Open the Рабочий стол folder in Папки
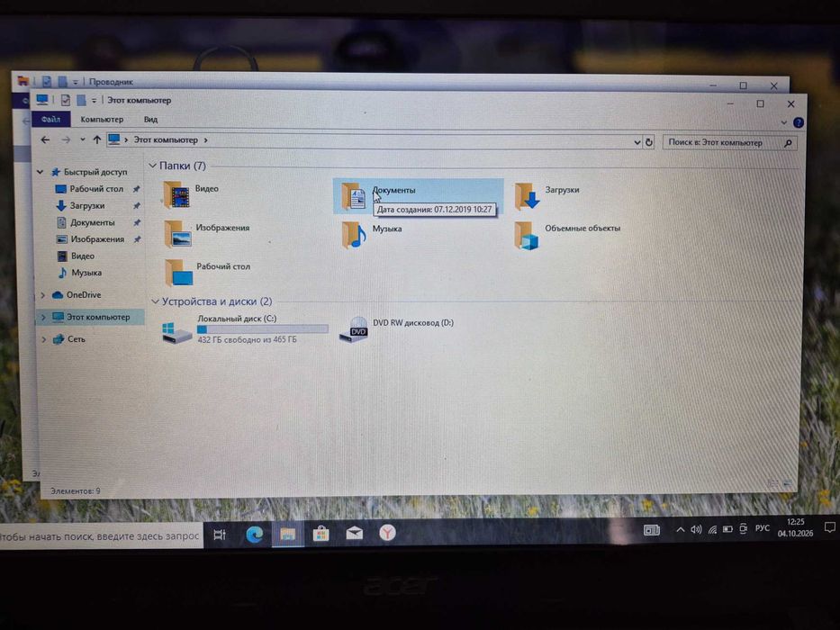840x630 pixels. [x=179, y=272]
